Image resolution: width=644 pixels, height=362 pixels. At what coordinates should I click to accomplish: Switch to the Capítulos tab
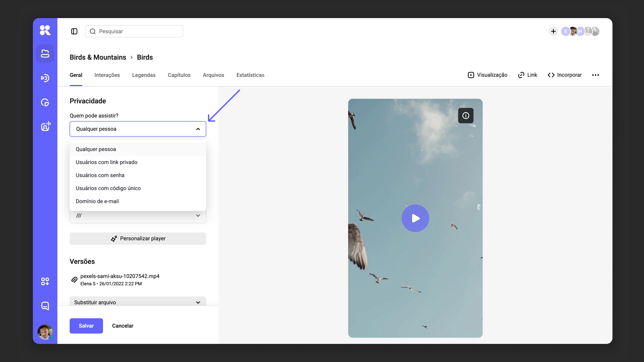pyautogui.click(x=179, y=75)
